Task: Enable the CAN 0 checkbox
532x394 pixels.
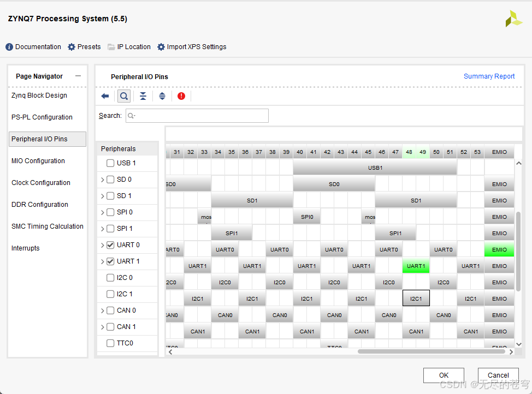Action: point(110,311)
